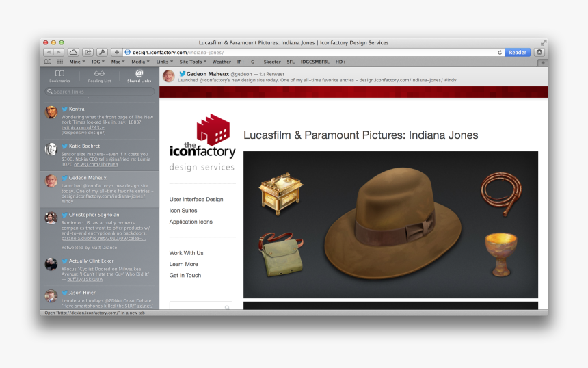The height and width of the screenshot is (368, 588).
Task: Open Work With Us link
Action: point(187,253)
